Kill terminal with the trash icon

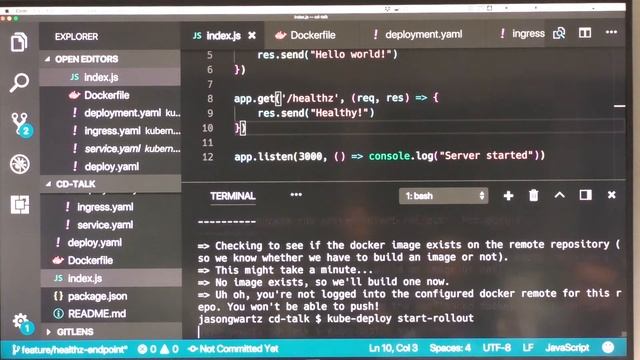tap(533, 196)
